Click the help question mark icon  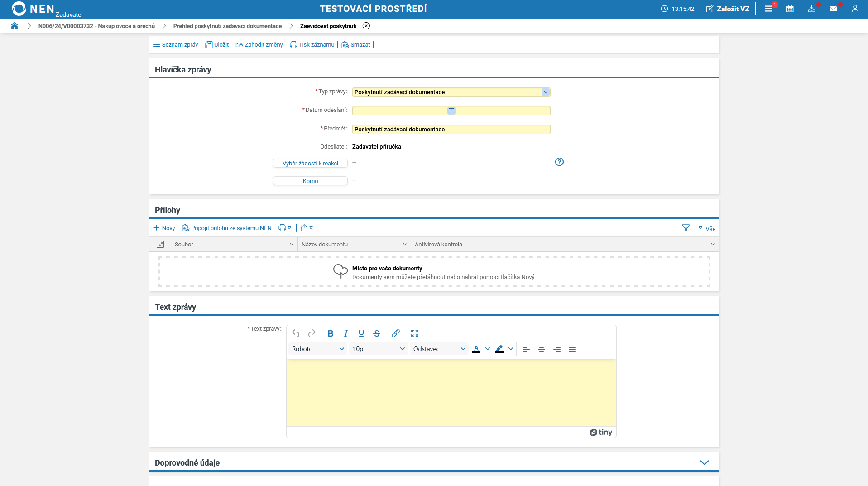[x=559, y=162]
